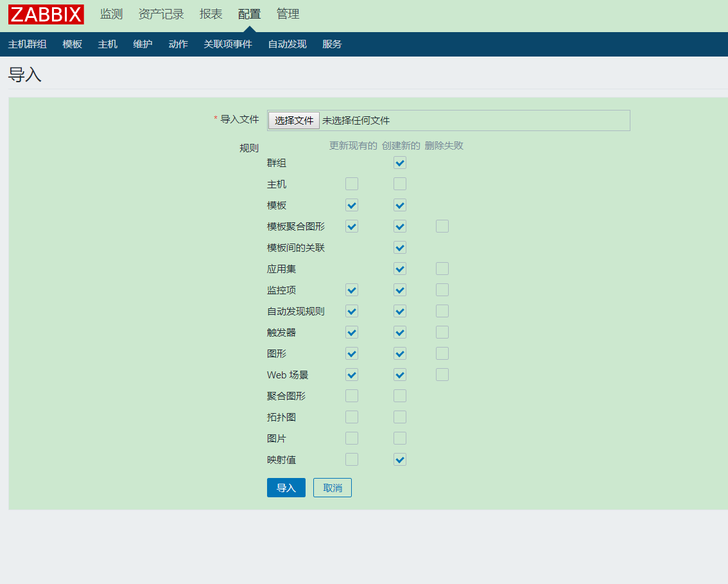This screenshot has height=584, width=728.
Task: Uncheck 创建新的 for 群组
Action: point(400,163)
